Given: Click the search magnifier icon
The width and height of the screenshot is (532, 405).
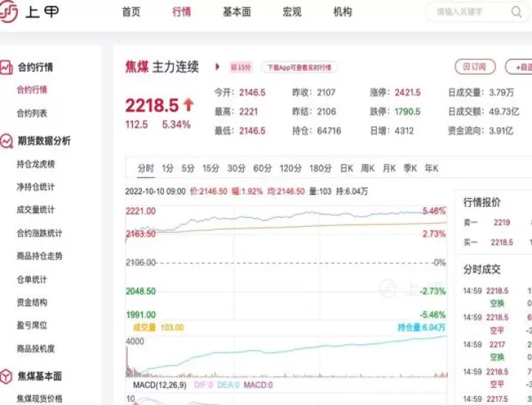Looking at the screenshot, I should (516, 12).
